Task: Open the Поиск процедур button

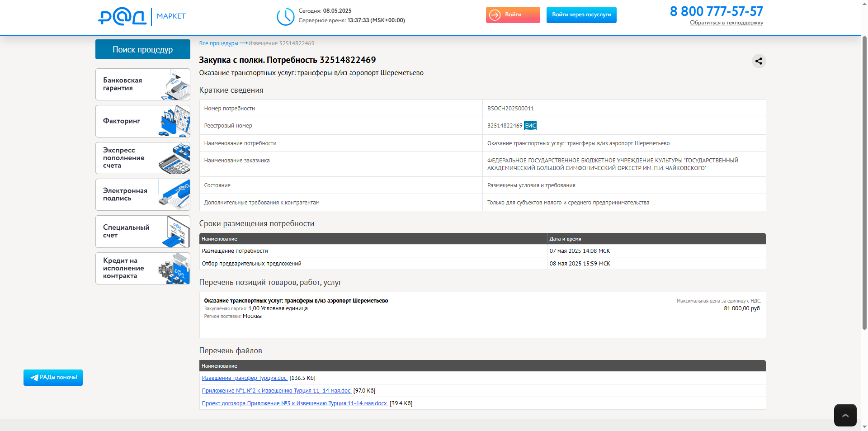Action: (x=143, y=49)
